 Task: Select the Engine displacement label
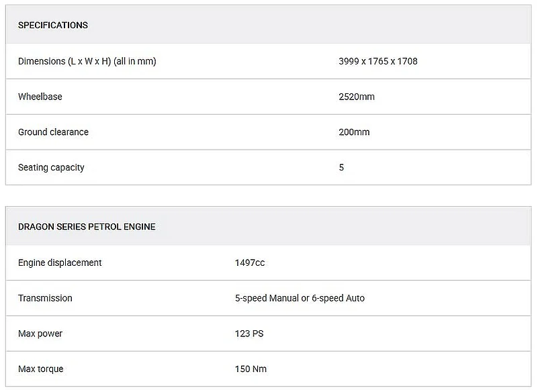(x=60, y=262)
